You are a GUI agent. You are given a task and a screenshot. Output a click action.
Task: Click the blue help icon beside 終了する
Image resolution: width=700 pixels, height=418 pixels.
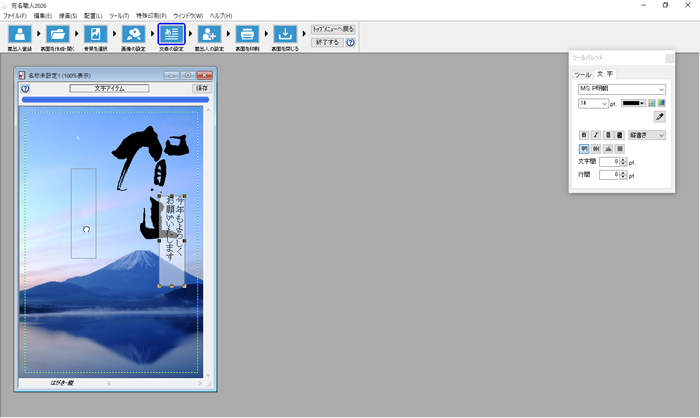[351, 43]
